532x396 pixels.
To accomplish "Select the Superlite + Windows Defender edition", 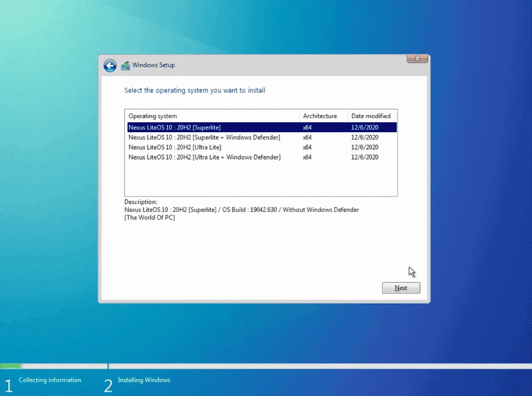I will tap(262, 137).
